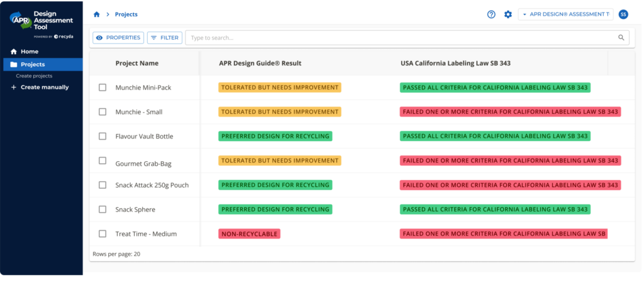Click Flavour Vault Bottle's Preferred Design badge
The height and width of the screenshot is (282, 644).
(x=275, y=136)
